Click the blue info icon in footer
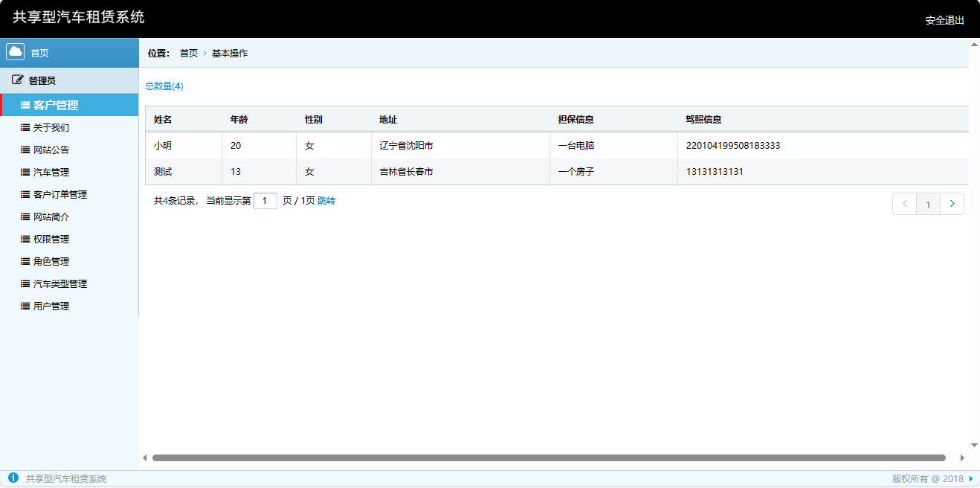Viewport: 980px width, 488px height. [13, 478]
